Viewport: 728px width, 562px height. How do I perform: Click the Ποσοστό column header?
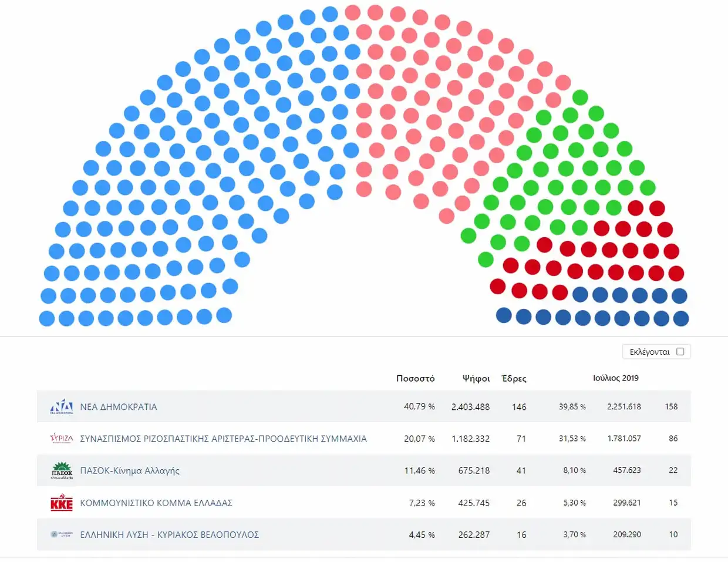[415, 378]
